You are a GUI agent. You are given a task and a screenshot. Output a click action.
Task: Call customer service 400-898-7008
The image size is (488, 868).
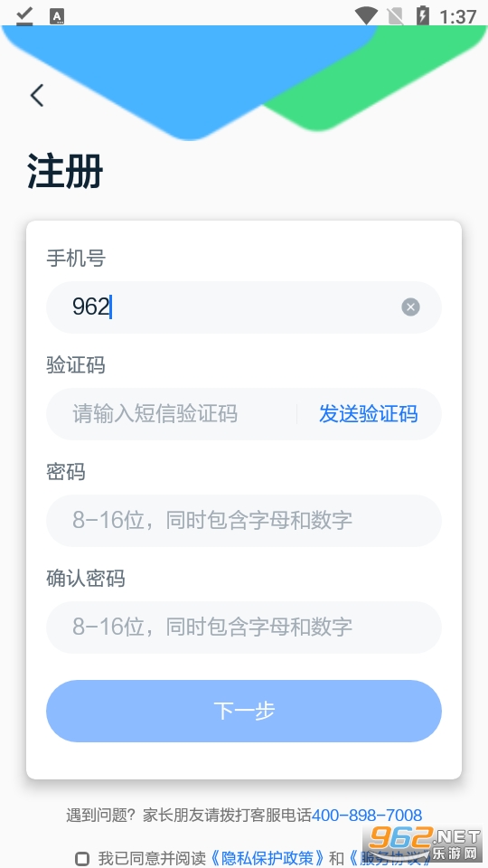click(x=367, y=815)
